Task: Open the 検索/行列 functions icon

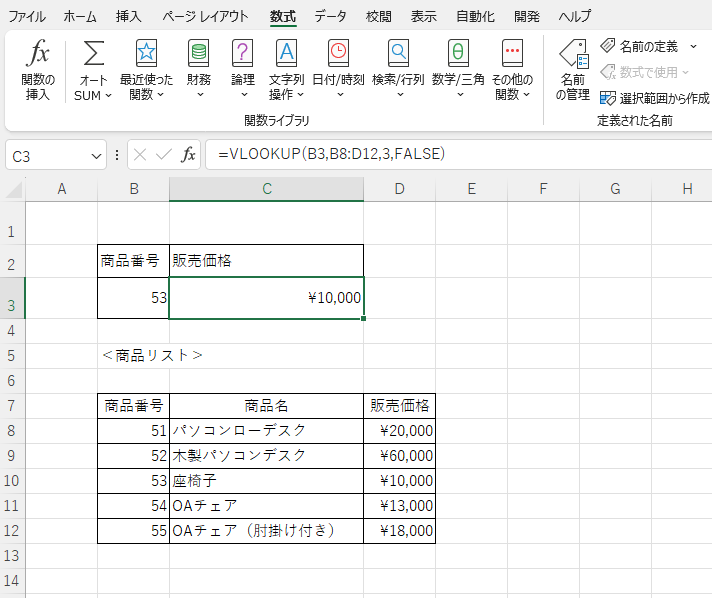Action: (398, 53)
